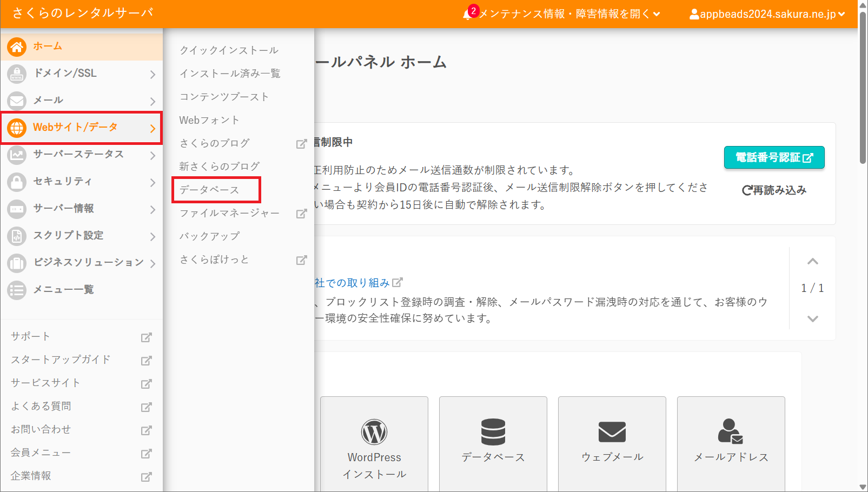The width and height of the screenshot is (868, 492).
Task: Select インストール済み一覧 in the submenu
Action: 230,74
